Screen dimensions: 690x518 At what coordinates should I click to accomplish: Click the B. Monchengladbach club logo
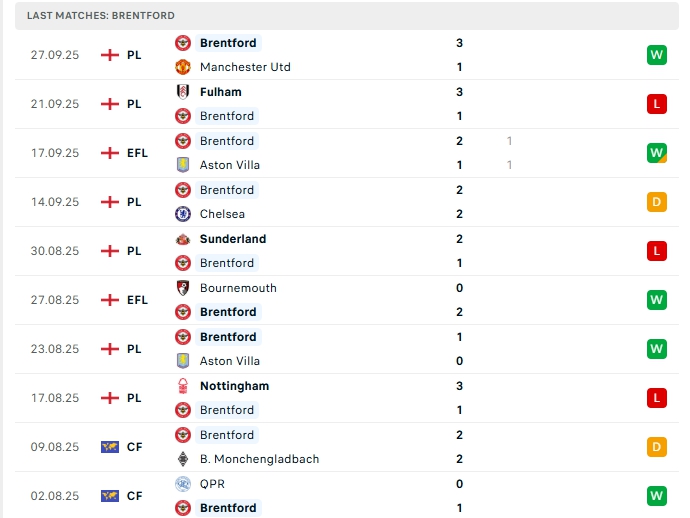tap(183, 459)
